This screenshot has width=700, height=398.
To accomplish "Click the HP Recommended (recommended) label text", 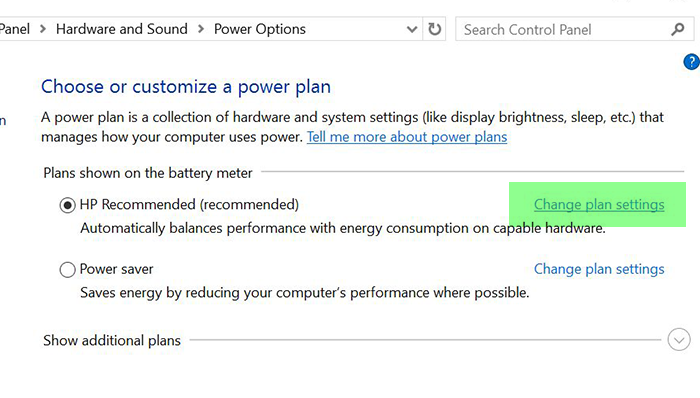I will tap(189, 204).
